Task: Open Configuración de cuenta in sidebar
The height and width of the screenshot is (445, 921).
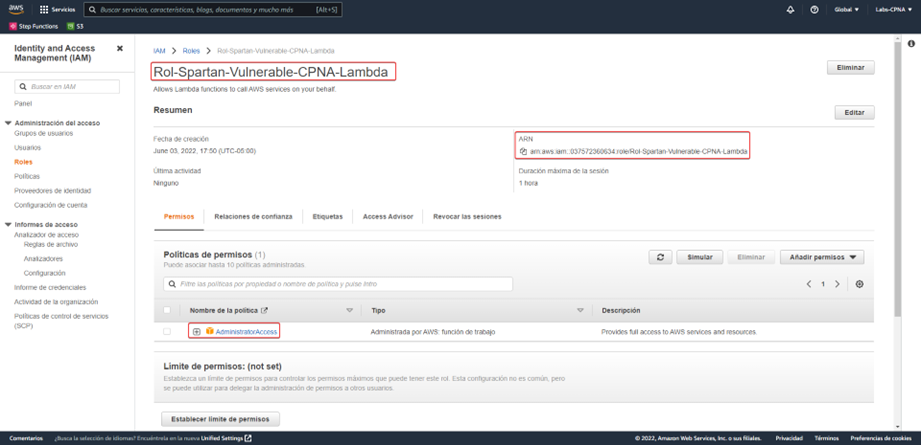Action: point(51,205)
